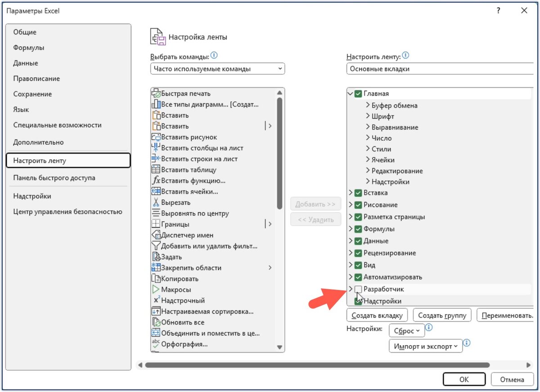This screenshot has width=540, height=392.
Task: Uncheck the Формулы tab checkbox
Action: pos(358,229)
